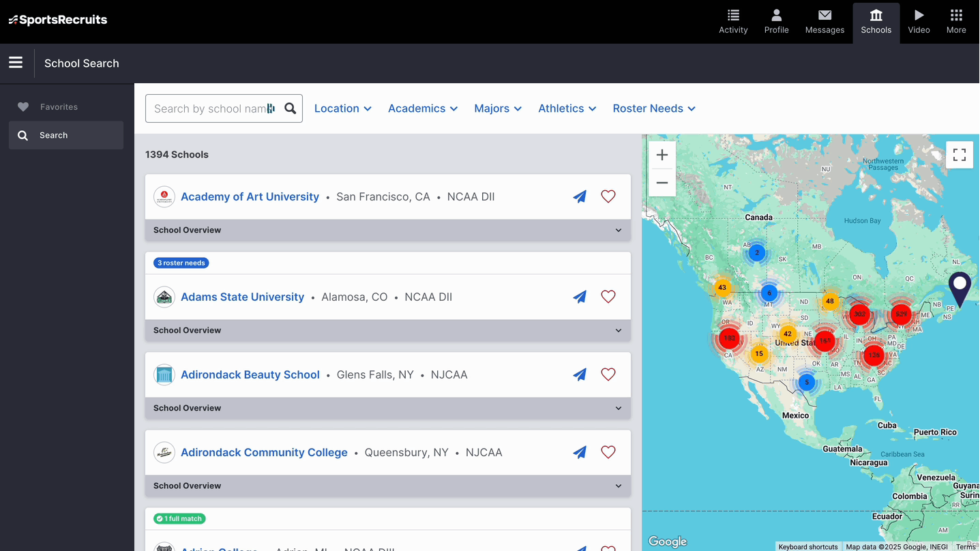Click Adams State University logo thumbnail
980x551 pixels.
coord(164,297)
